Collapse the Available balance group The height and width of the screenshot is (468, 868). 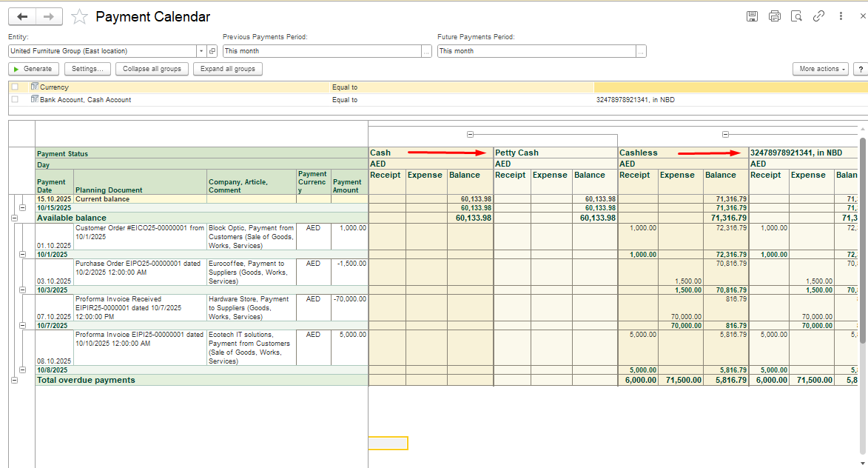[x=14, y=218]
